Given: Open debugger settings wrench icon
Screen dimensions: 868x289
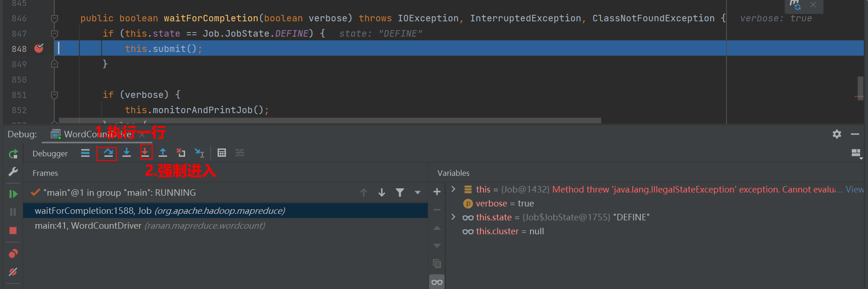Looking at the screenshot, I should 13,172.
